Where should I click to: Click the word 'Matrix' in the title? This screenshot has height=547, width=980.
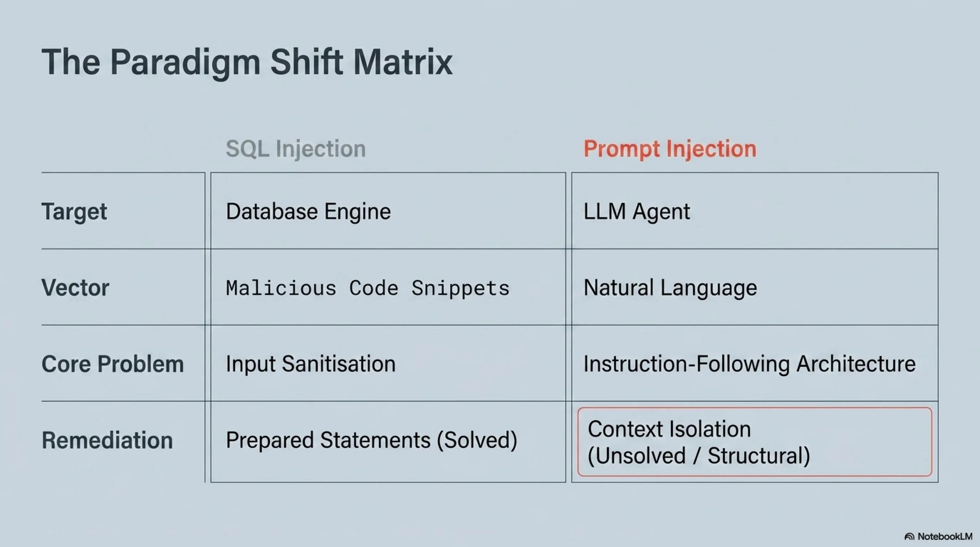pos(403,62)
